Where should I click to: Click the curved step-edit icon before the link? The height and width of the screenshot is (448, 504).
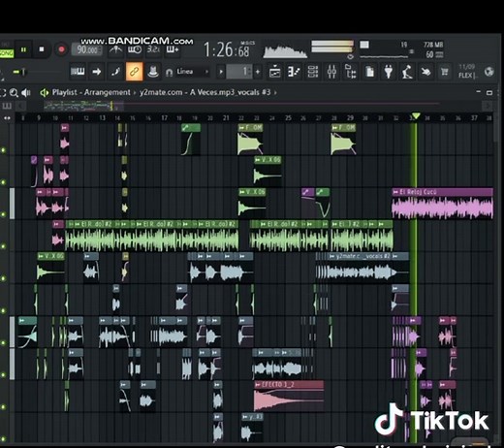click(x=115, y=72)
